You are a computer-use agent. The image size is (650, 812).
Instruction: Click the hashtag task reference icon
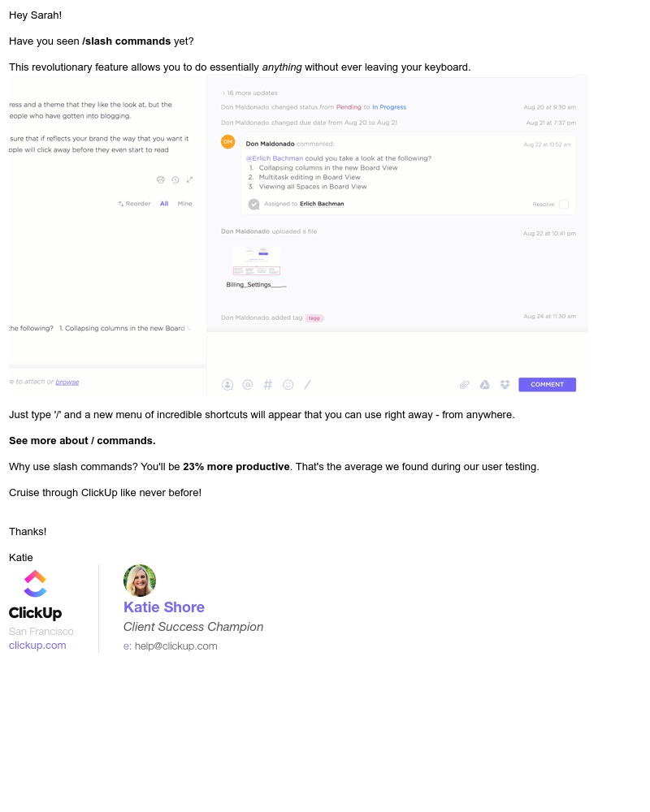(268, 385)
